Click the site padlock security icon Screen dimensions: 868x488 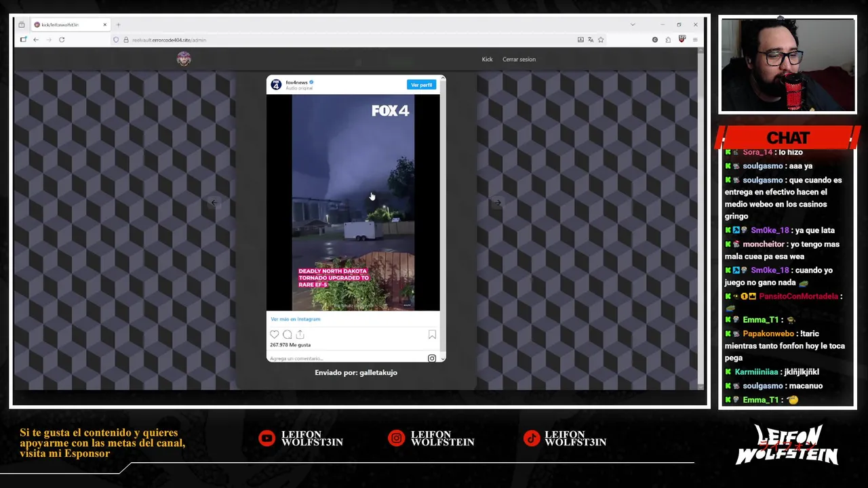click(x=125, y=40)
